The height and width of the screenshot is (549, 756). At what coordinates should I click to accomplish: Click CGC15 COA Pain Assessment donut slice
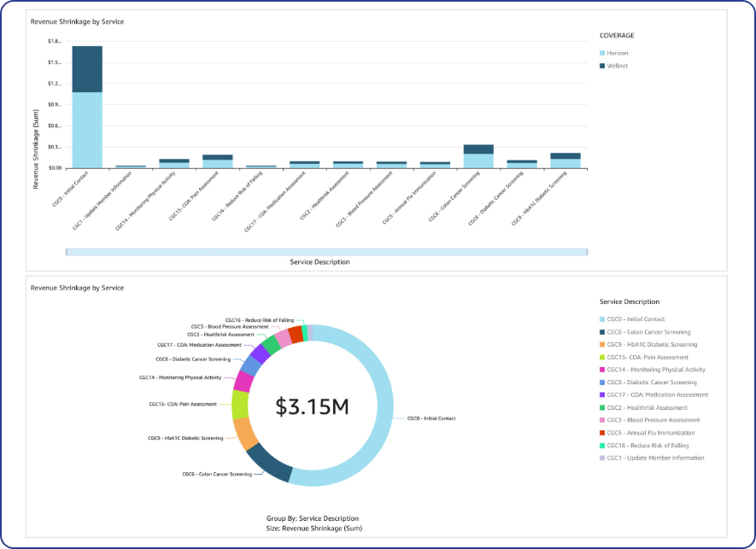pos(240,405)
